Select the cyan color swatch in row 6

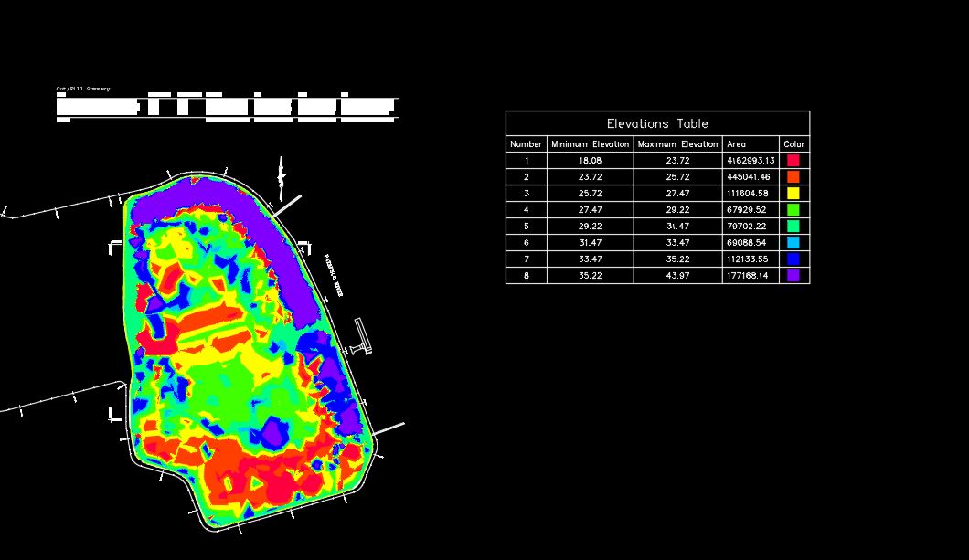[793, 242]
